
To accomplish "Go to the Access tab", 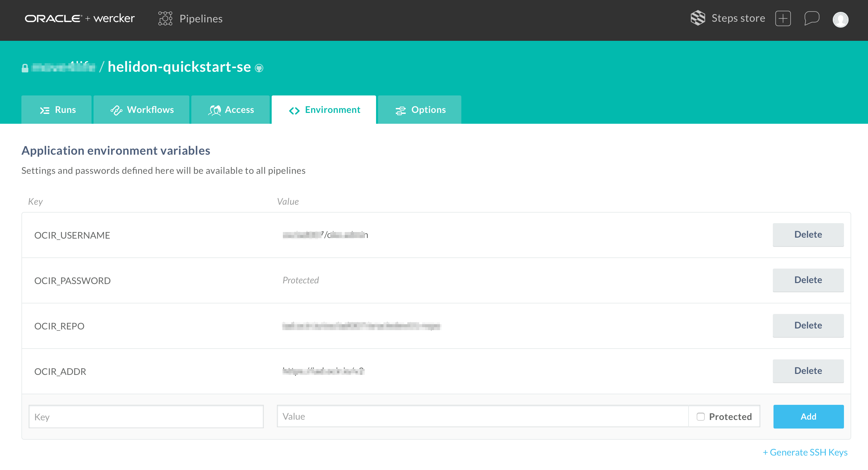I will (231, 110).
